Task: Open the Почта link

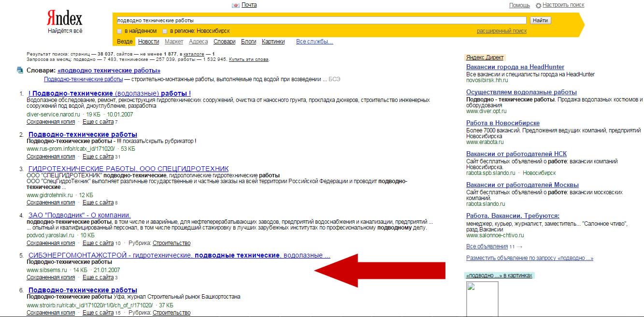Action: [x=249, y=5]
